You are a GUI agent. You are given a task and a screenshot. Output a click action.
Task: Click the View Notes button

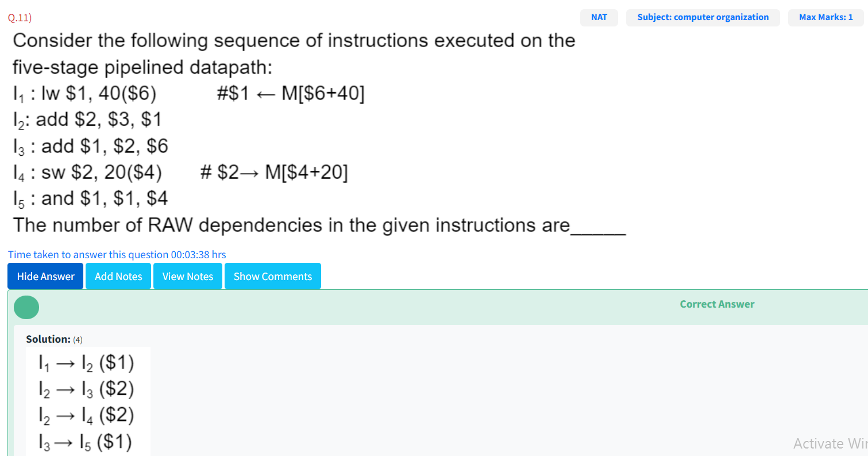click(188, 276)
